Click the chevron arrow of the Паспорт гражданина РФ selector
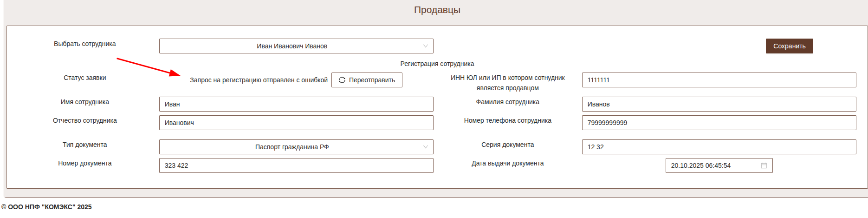 point(425,147)
